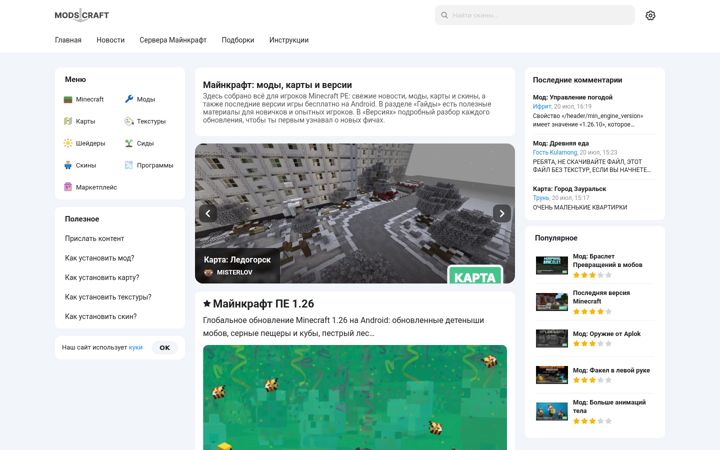Open Как установить текстуры? guide
This screenshot has width=720, height=450.
click(x=108, y=297)
